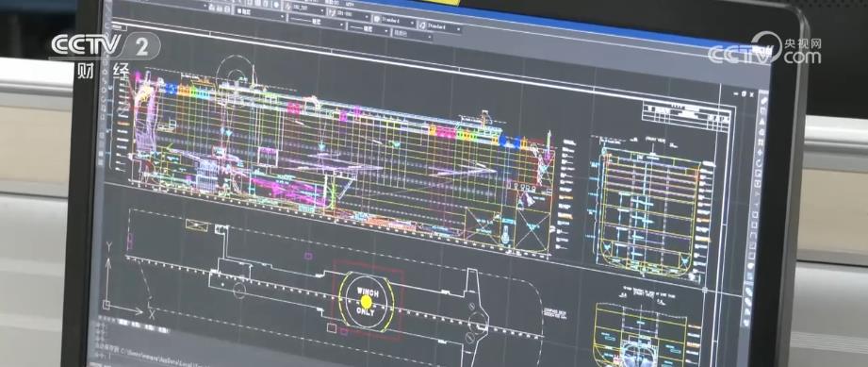The width and height of the screenshot is (868, 367).
Task: Click the layer manager icons left of color dropdown
Action: point(220,8)
